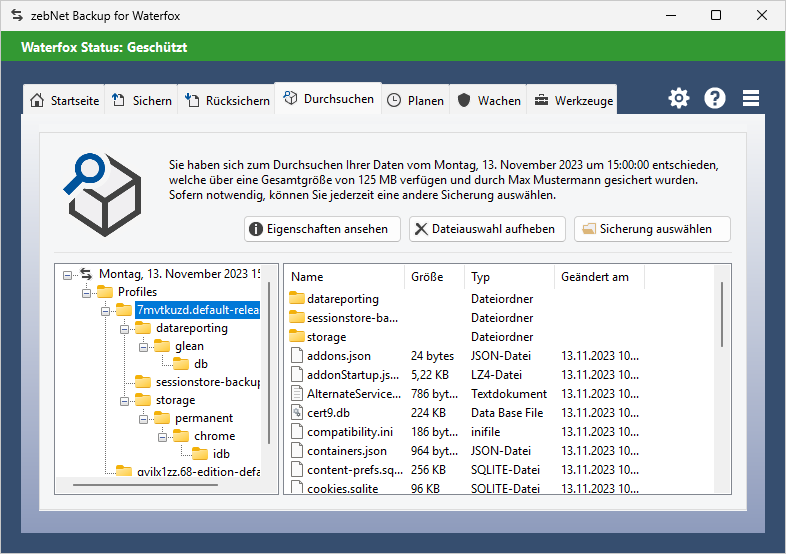
Task: Click the zebNet app logo icon in title bar
Action: coord(17,16)
